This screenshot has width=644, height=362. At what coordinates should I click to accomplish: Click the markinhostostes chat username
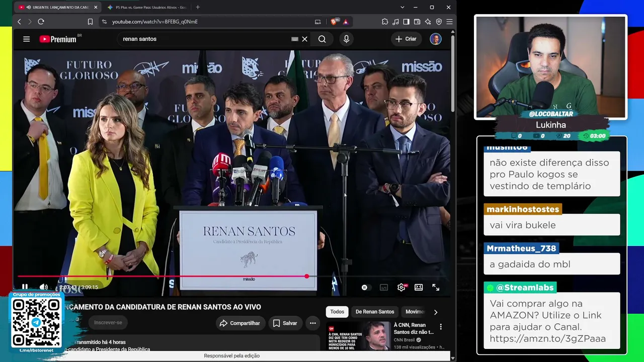click(x=523, y=209)
